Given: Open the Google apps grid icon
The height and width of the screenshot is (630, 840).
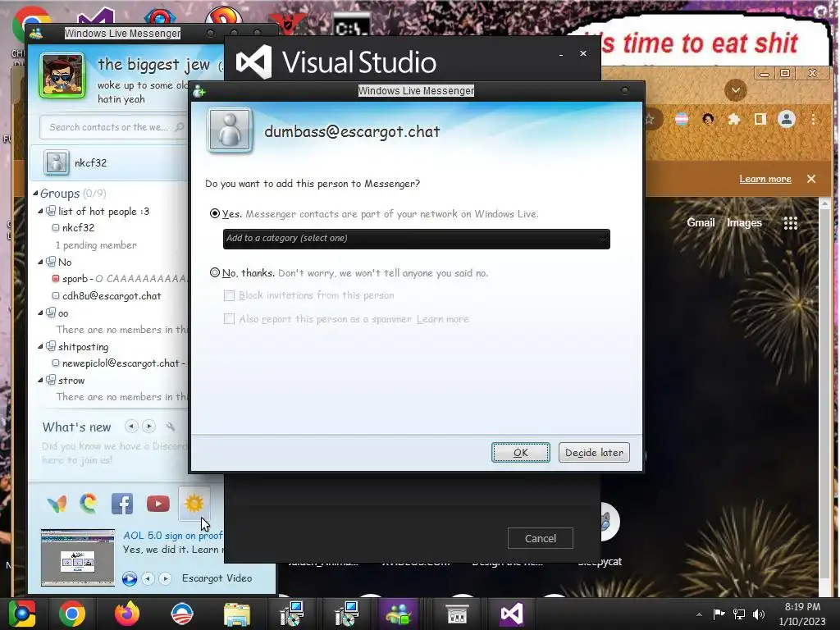Looking at the screenshot, I should pyautogui.click(x=791, y=223).
